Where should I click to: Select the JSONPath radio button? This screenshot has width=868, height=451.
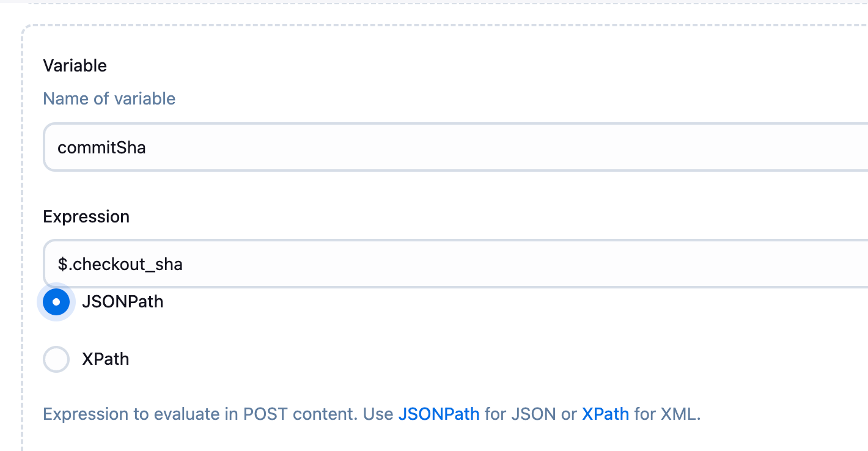(56, 302)
